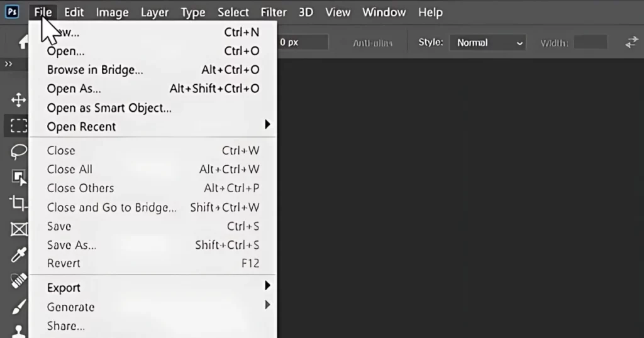Viewport: 644px width, 338px height.
Task: Expand the Generate submenu arrow
Action: (x=267, y=305)
